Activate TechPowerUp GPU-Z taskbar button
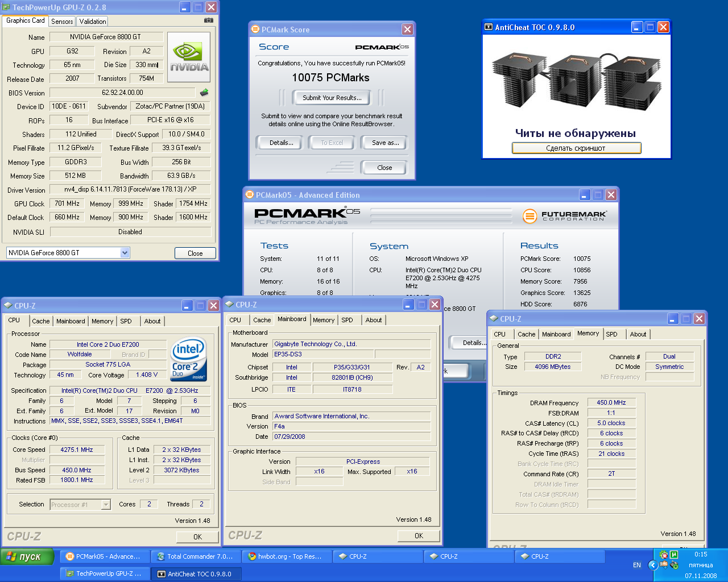Viewport: 728px width, 582px height. 105,573
